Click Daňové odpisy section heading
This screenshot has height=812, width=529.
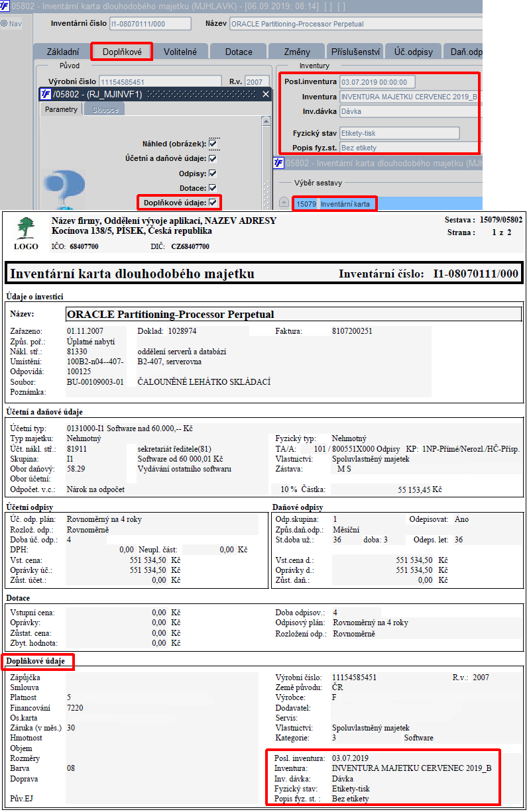click(x=298, y=507)
